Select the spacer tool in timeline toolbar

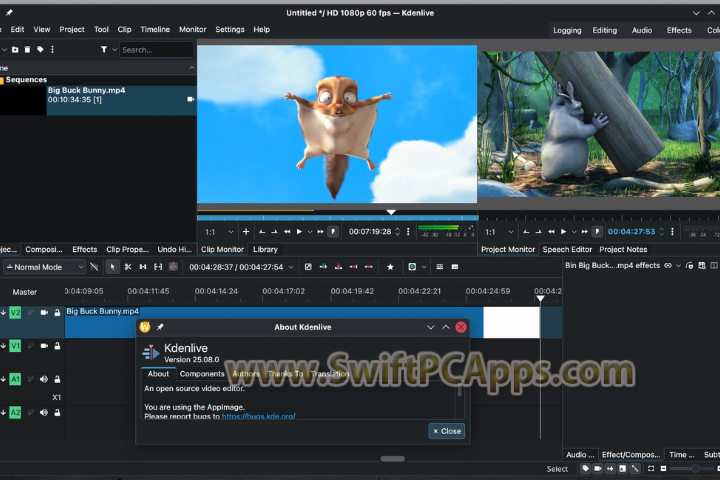point(143,267)
